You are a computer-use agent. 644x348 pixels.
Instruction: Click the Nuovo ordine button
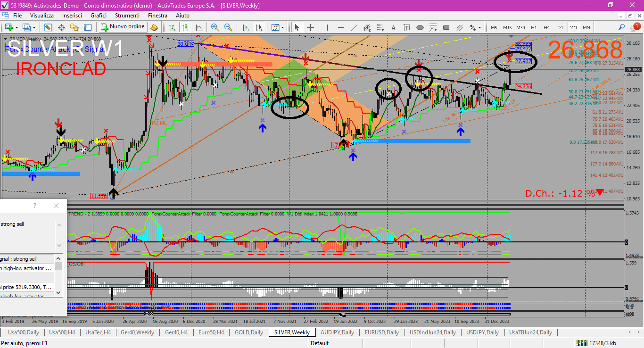click(x=124, y=27)
